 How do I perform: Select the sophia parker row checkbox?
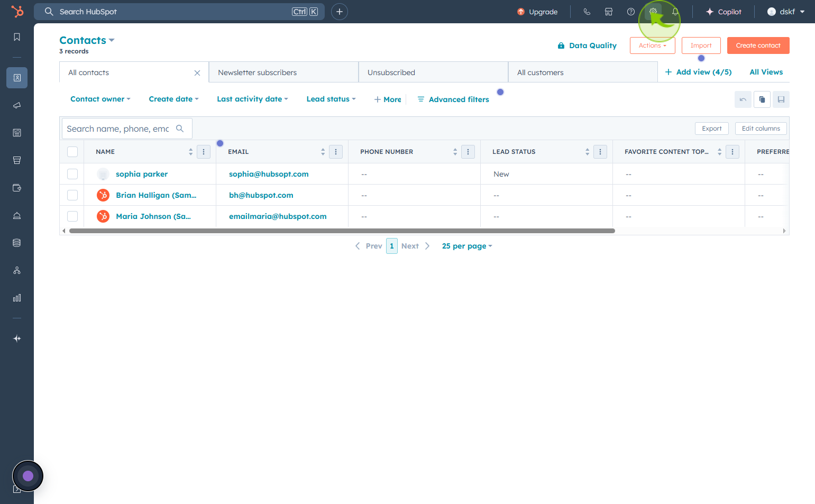click(72, 174)
